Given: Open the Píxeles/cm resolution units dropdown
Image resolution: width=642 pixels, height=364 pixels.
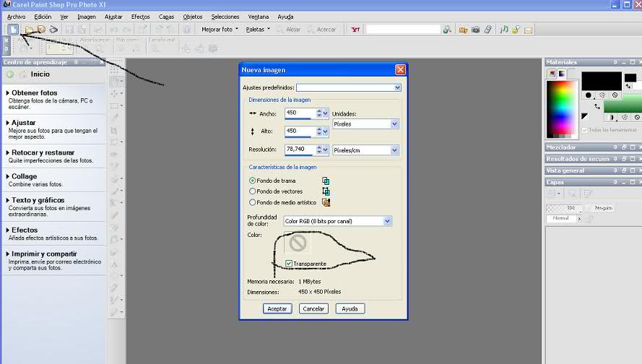Looking at the screenshot, I should coord(394,150).
